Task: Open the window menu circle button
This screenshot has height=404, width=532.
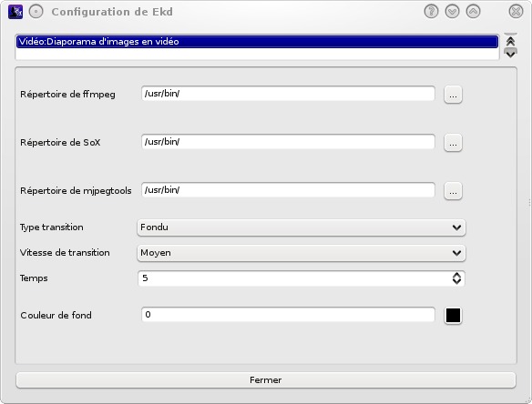Action: click(x=36, y=12)
